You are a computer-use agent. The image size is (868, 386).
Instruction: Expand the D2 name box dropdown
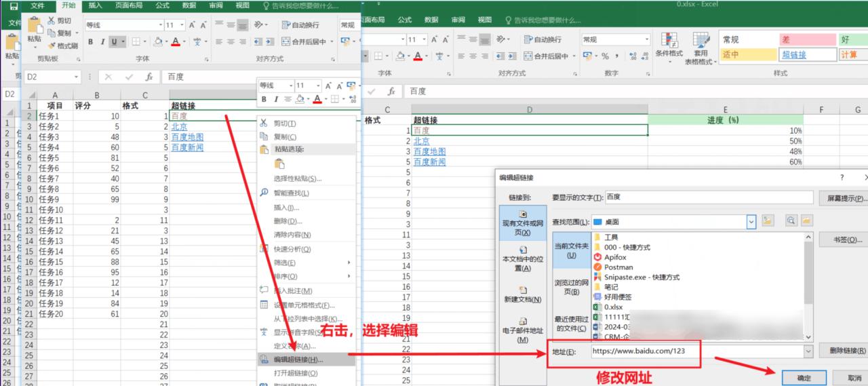click(75, 77)
